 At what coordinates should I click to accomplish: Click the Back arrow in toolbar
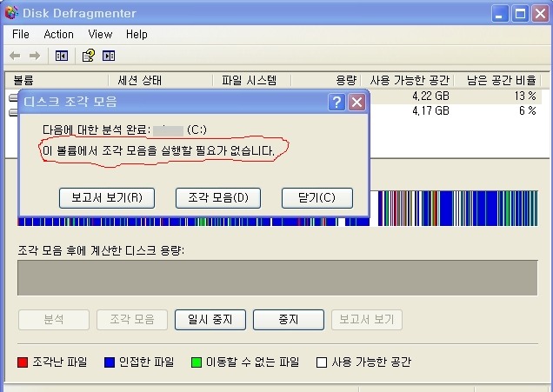15,56
